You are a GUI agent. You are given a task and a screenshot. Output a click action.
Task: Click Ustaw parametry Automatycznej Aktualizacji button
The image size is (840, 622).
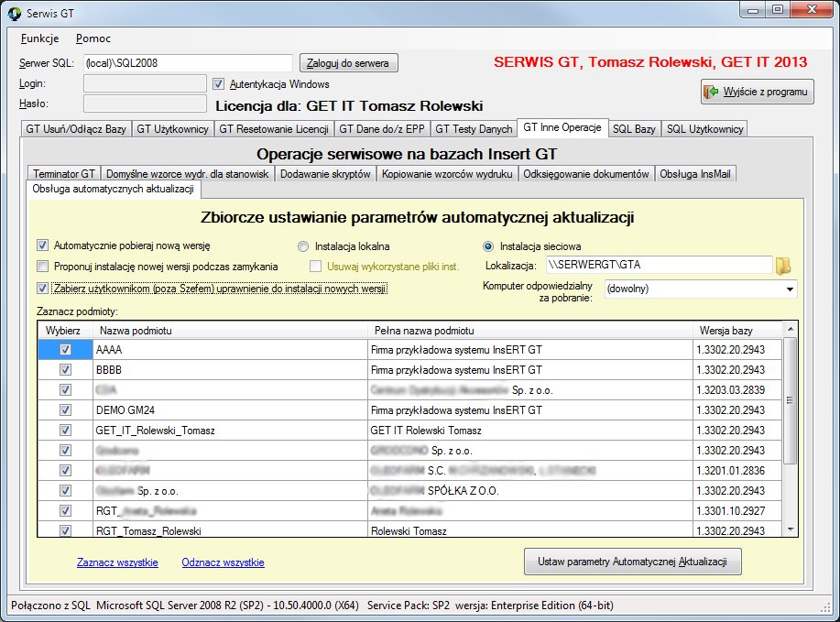tap(633, 562)
